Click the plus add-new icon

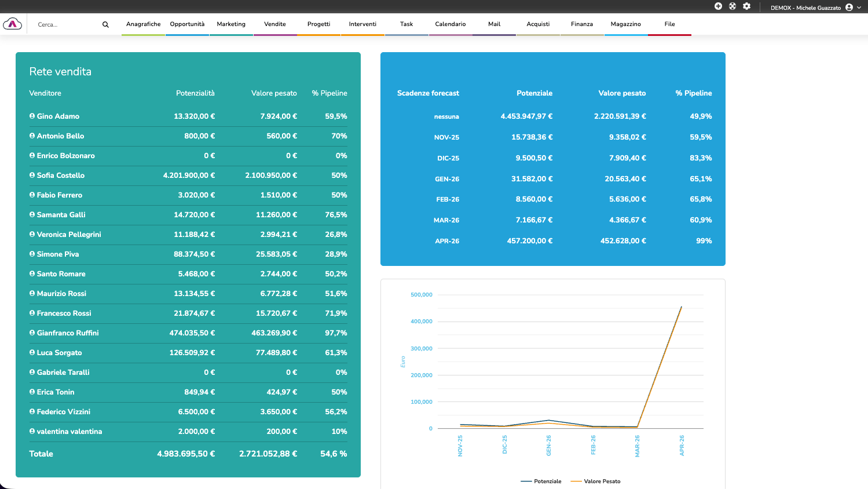[x=718, y=6]
